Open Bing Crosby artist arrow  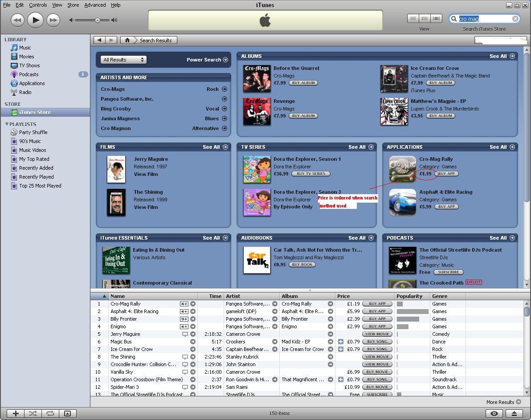(x=225, y=109)
